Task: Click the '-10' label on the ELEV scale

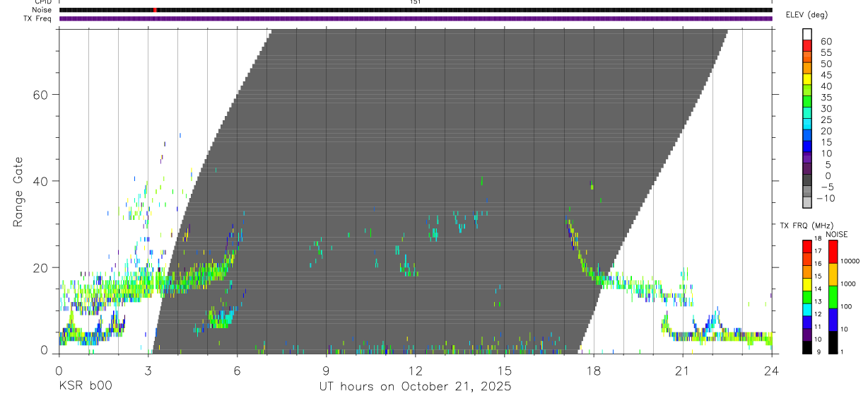Action: coord(826,199)
